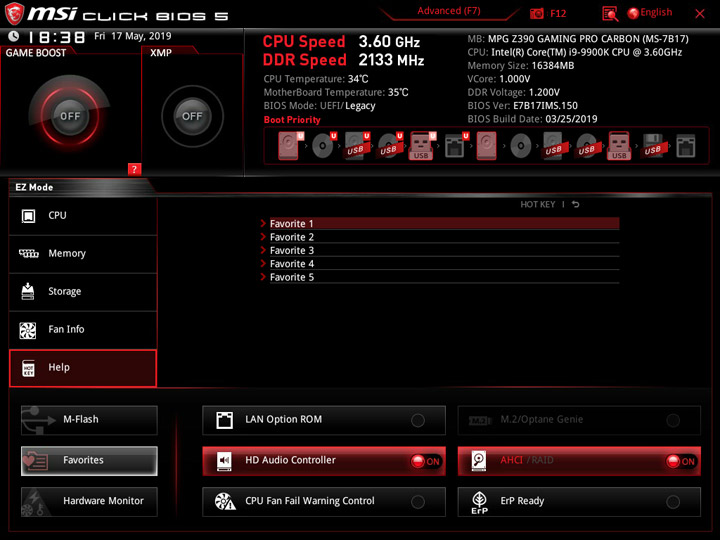
Task: Toggle the AHCI / RAID switch
Action: 579,461
